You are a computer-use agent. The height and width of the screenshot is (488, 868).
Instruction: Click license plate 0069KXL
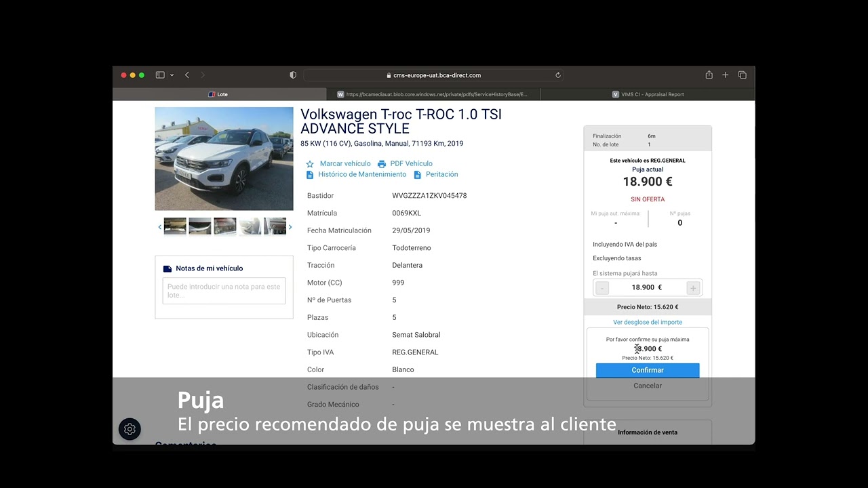click(x=406, y=213)
